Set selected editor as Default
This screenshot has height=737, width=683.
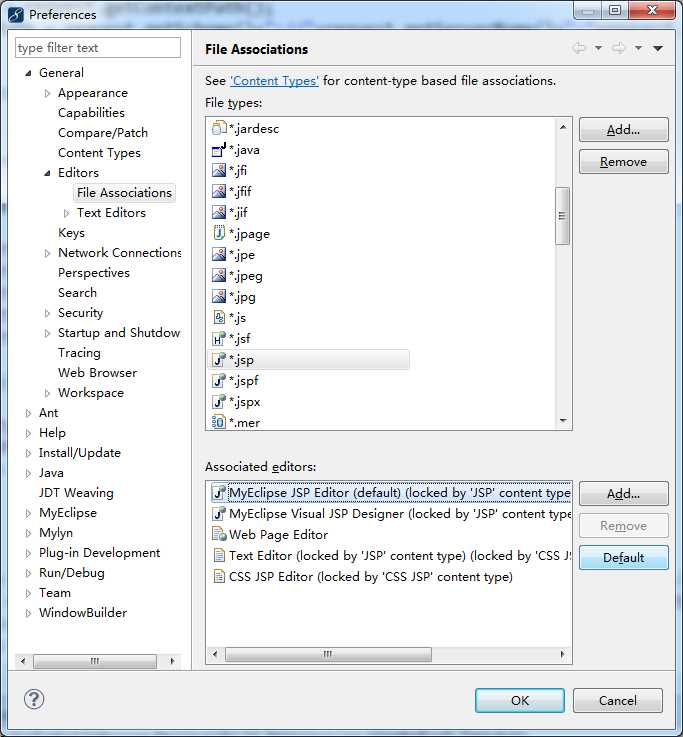pyautogui.click(x=623, y=557)
